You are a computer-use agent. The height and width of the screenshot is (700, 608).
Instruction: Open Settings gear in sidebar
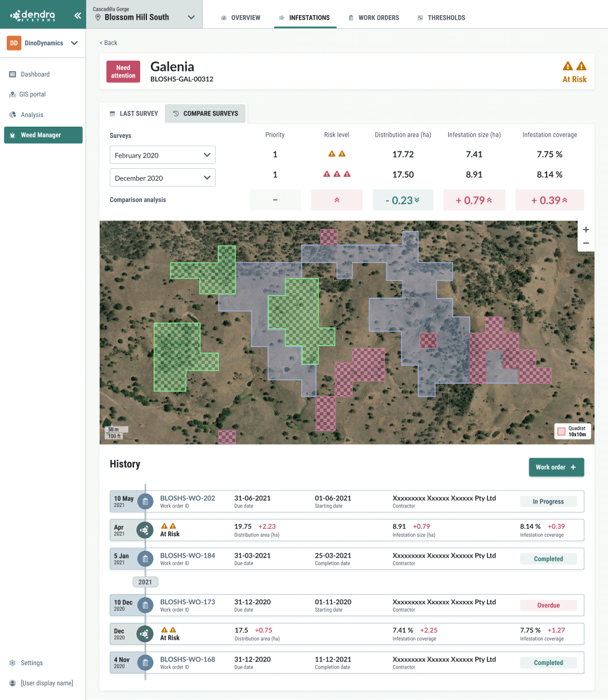tap(12, 663)
